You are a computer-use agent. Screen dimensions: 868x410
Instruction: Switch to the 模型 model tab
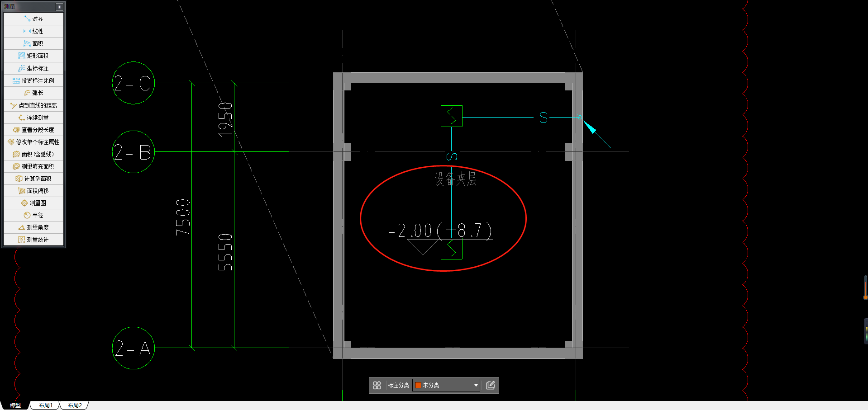(15, 405)
